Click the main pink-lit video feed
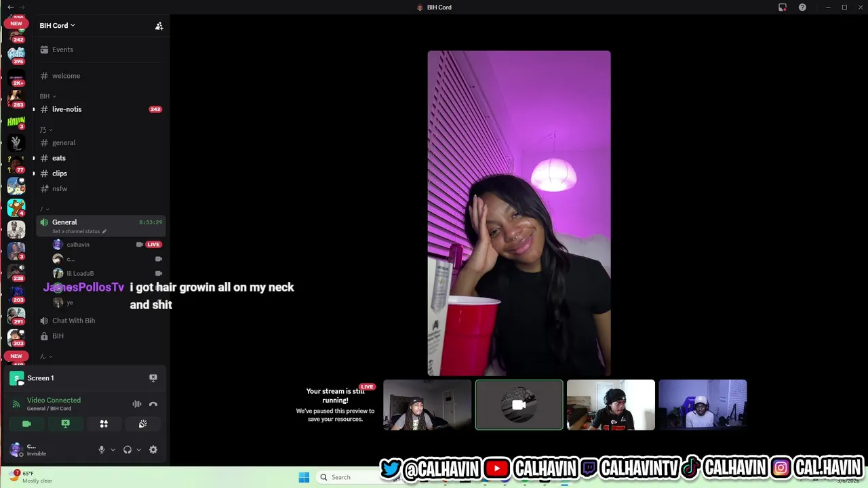Image resolution: width=868 pixels, height=488 pixels. (519, 213)
